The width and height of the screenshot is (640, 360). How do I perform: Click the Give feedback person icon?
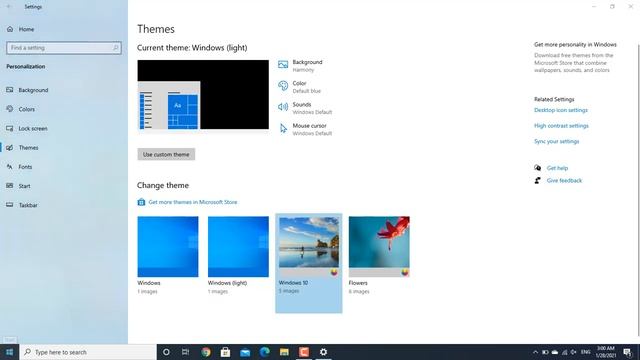[x=538, y=180]
